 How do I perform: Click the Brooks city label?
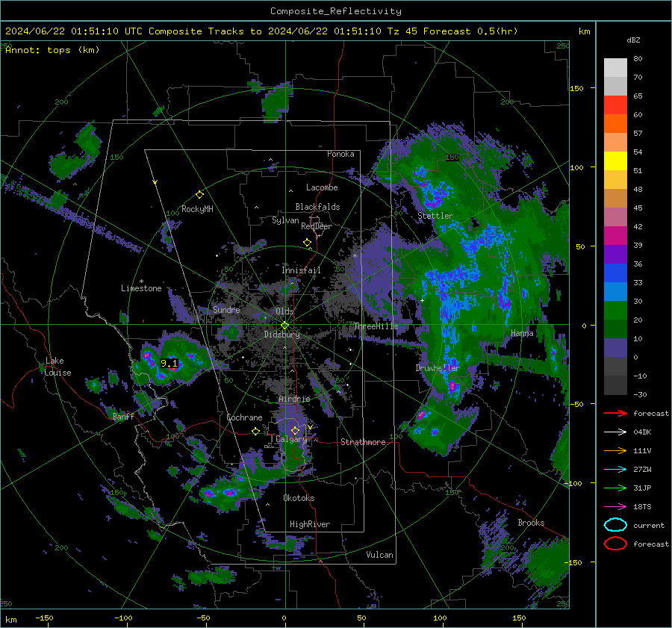click(x=531, y=523)
